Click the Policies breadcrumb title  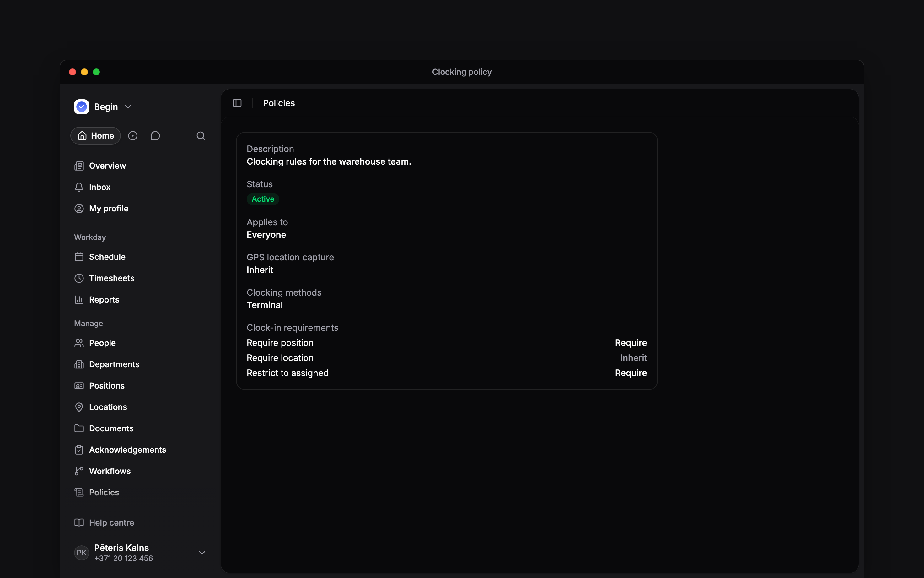(279, 103)
